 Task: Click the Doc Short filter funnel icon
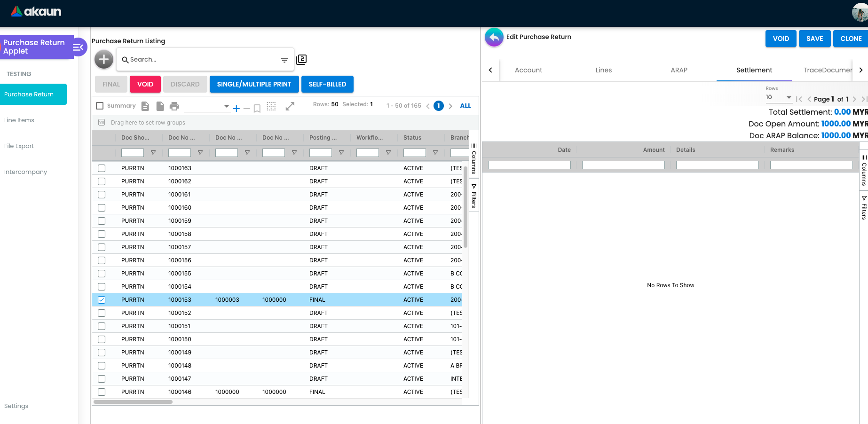(153, 153)
